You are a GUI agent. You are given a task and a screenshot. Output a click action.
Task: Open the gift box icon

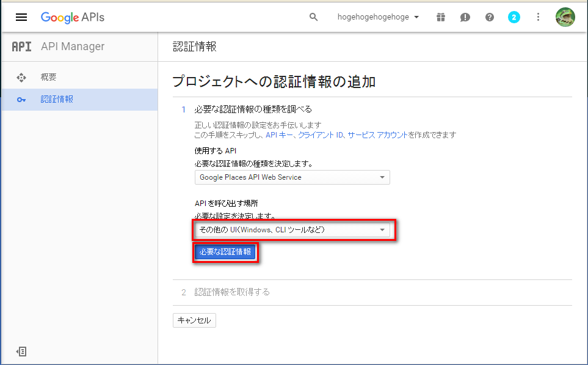click(441, 17)
